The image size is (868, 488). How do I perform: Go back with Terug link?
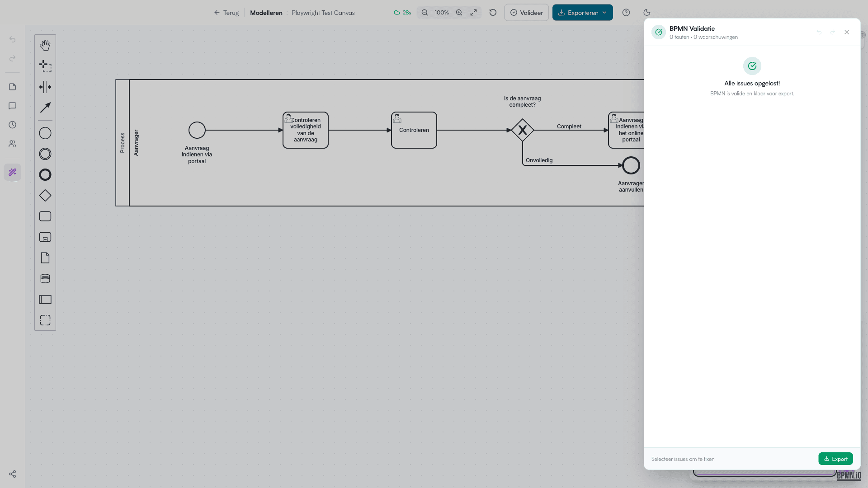pyautogui.click(x=226, y=13)
